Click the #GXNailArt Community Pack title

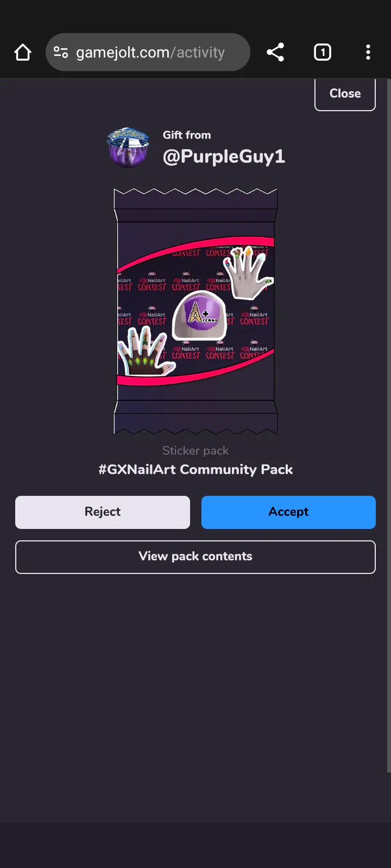(195, 470)
